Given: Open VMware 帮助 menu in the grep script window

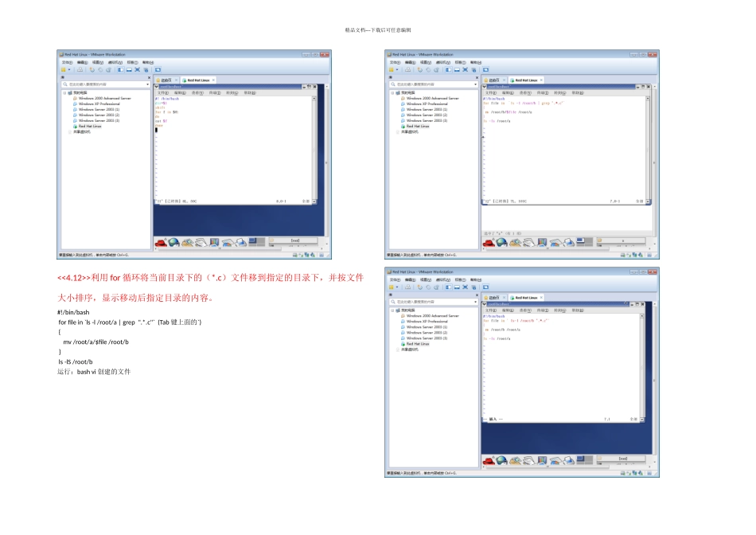Looking at the screenshot, I should tap(475, 62).
